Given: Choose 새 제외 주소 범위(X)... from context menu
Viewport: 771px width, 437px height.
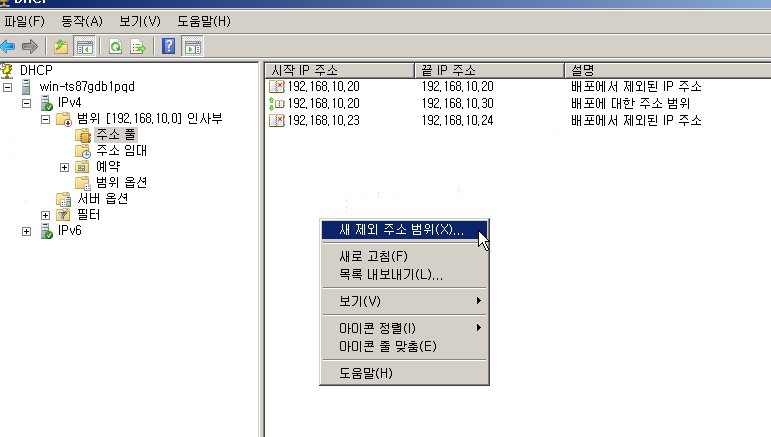Looking at the screenshot, I should point(404,230).
